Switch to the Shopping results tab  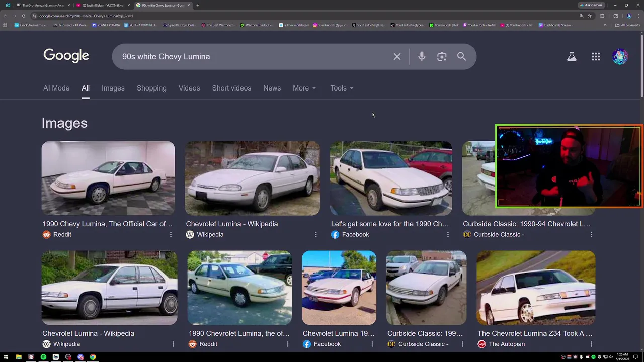[151, 88]
